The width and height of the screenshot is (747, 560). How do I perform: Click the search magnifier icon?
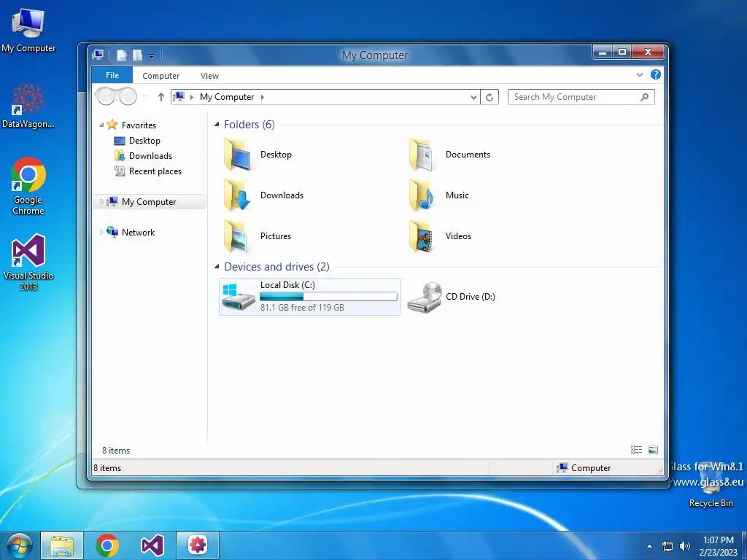645,97
